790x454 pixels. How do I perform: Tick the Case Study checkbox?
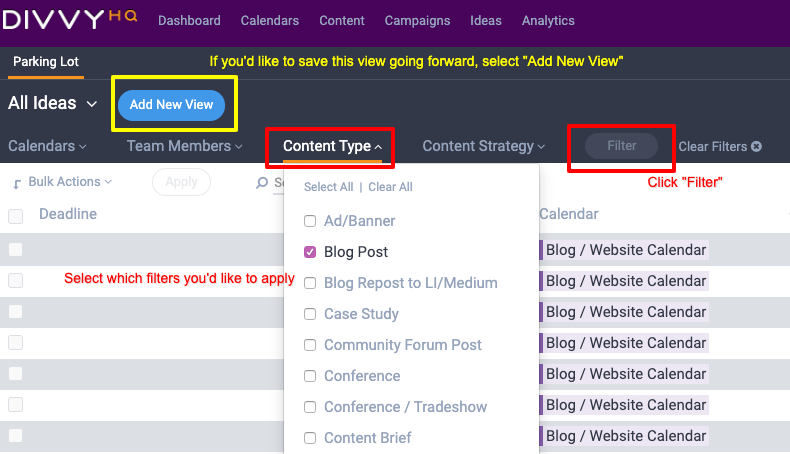[310, 314]
